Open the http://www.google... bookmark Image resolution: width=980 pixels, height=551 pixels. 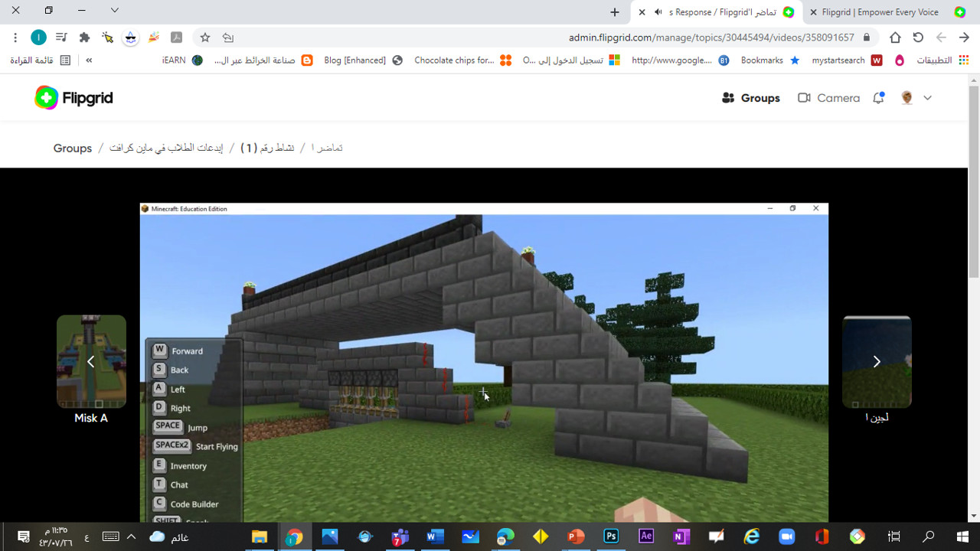[680, 60]
